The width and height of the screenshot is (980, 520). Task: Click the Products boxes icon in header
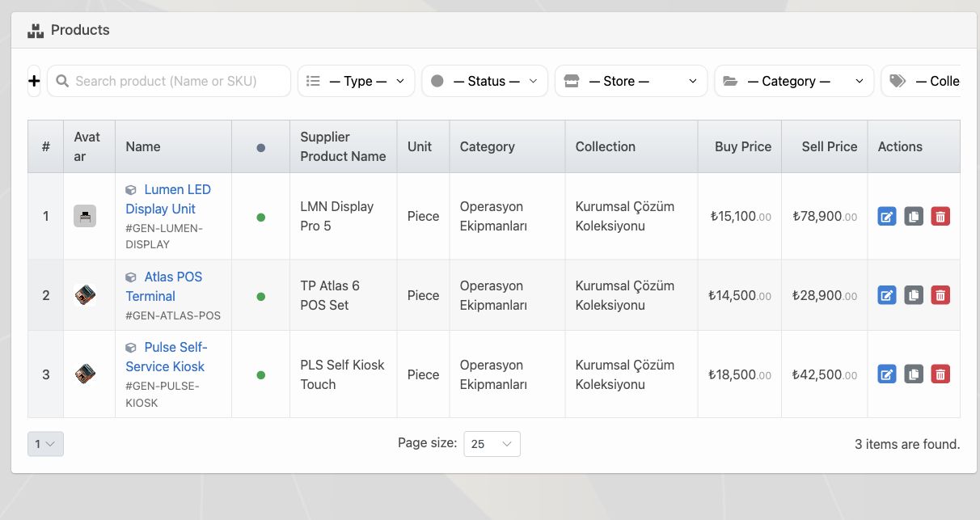pos(35,31)
